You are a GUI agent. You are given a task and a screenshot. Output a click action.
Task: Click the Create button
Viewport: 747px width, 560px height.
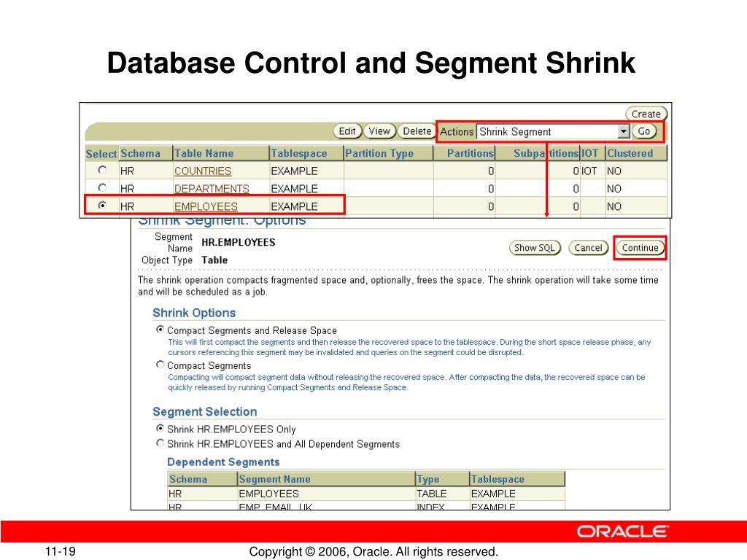pos(646,114)
